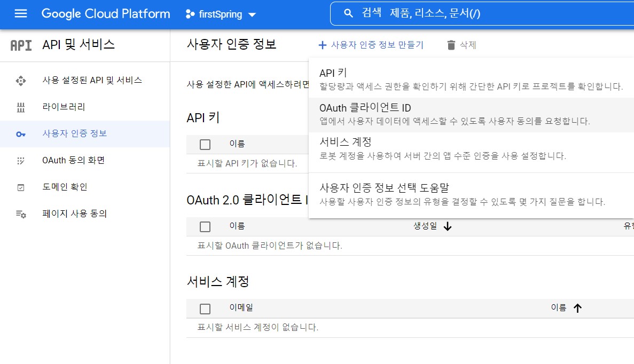The width and height of the screenshot is (634, 364).
Task: Click the plus icon beside 사용자 인증 정보 만들기
Action: coord(322,45)
